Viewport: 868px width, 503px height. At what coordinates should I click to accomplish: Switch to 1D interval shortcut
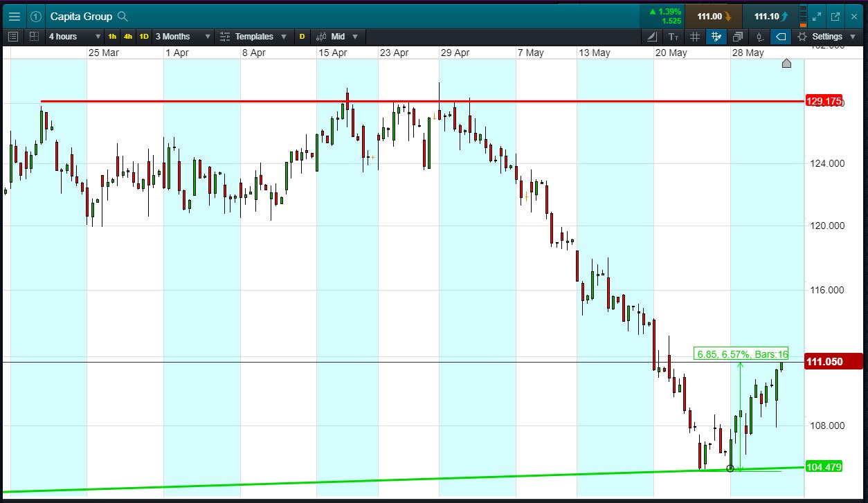pyautogui.click(x=144, y=36)
